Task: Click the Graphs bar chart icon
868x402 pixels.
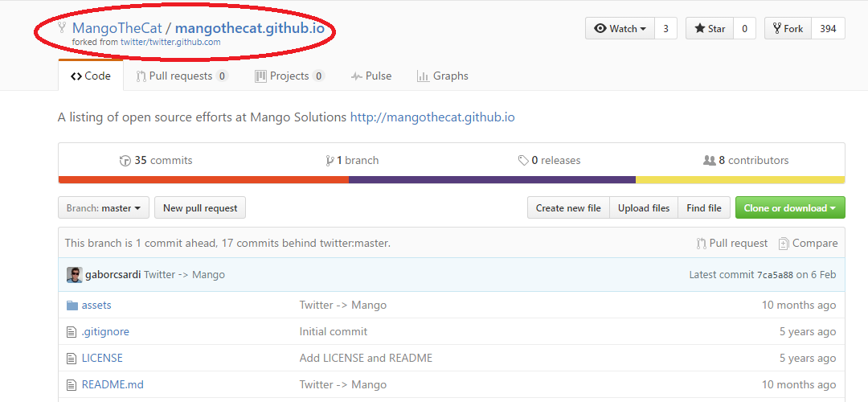Action: point(423,76)
